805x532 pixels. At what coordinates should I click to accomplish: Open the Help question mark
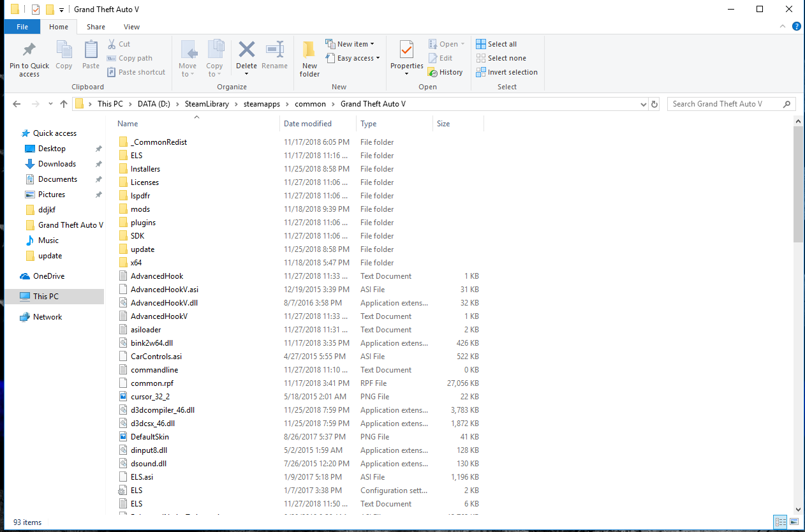coord(797,26)
